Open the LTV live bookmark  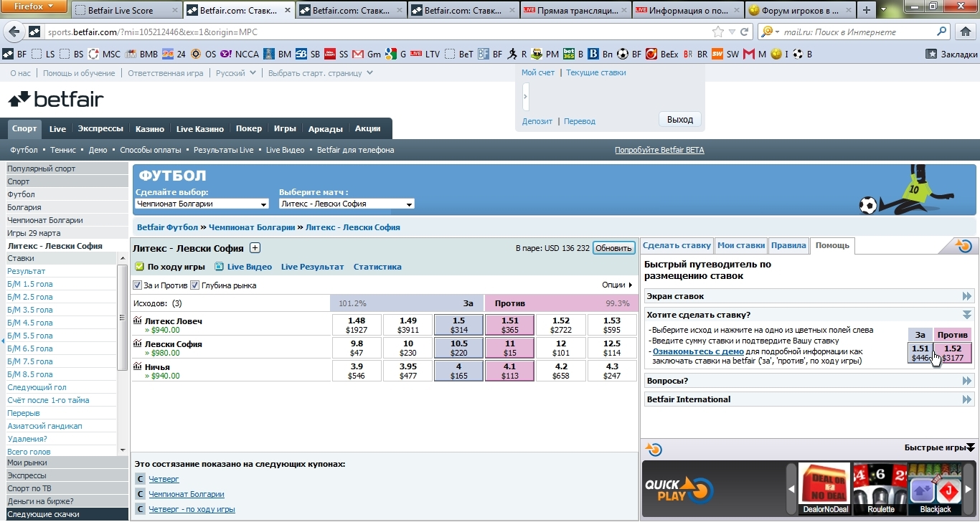pyautogui.click(x=425, y=54)
